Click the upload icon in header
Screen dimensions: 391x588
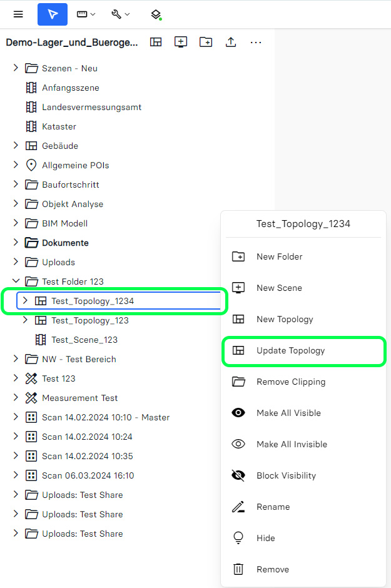pos(231,42)
